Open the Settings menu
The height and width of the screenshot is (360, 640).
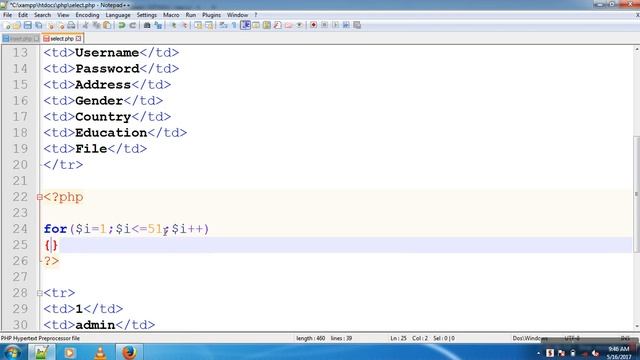pos(147,15)
